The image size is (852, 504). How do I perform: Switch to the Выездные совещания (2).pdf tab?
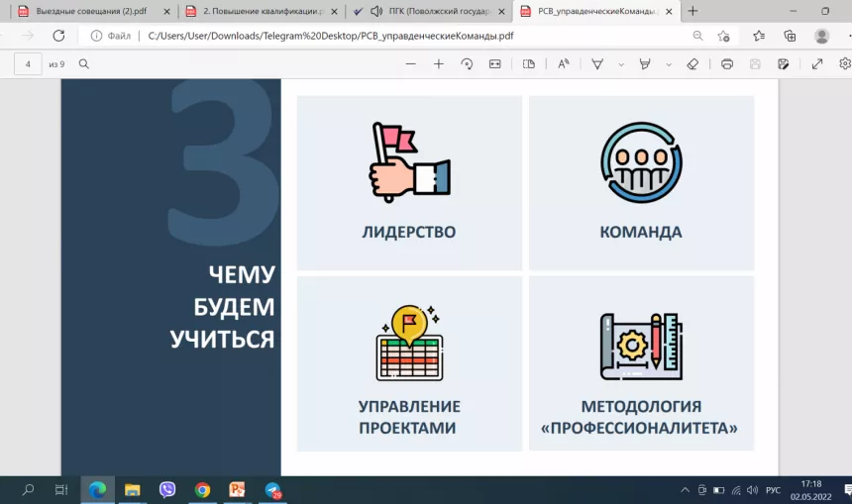tap(89, 11)
